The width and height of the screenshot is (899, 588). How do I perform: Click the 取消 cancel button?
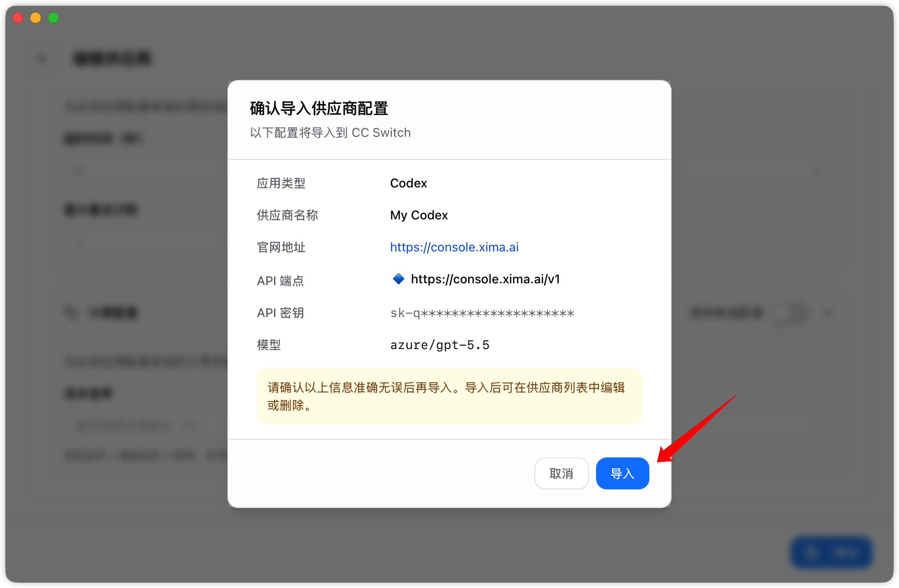pyautogui.click(x=561, y=473)
